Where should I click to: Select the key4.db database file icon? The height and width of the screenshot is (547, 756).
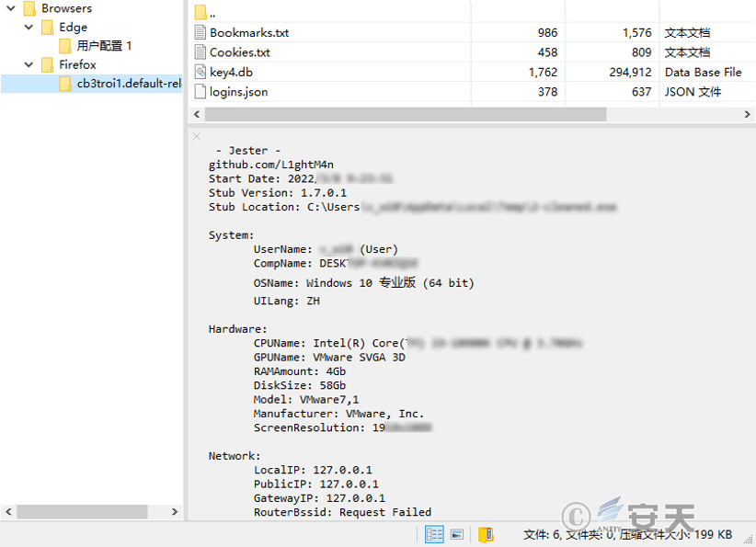tap(200, 72)
